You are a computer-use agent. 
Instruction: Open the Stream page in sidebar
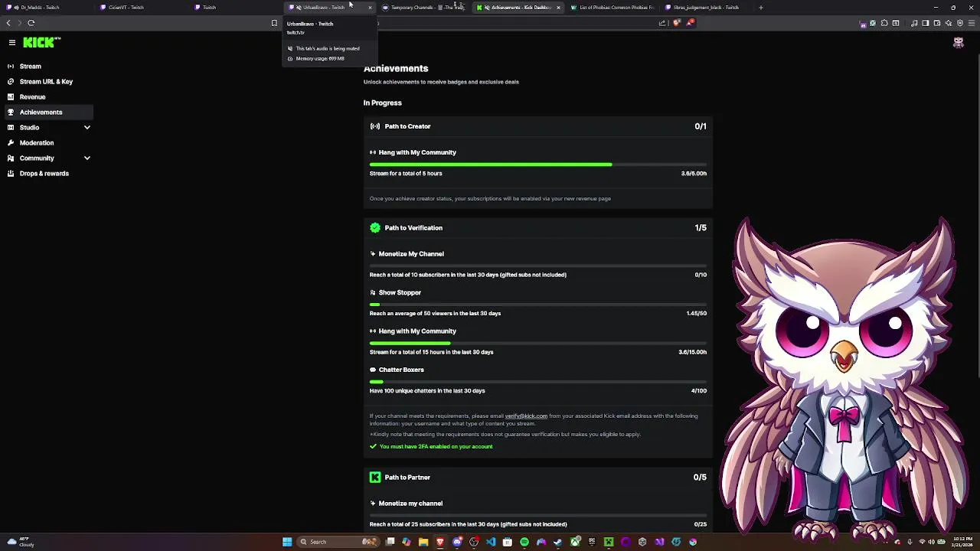click(31, 67)
